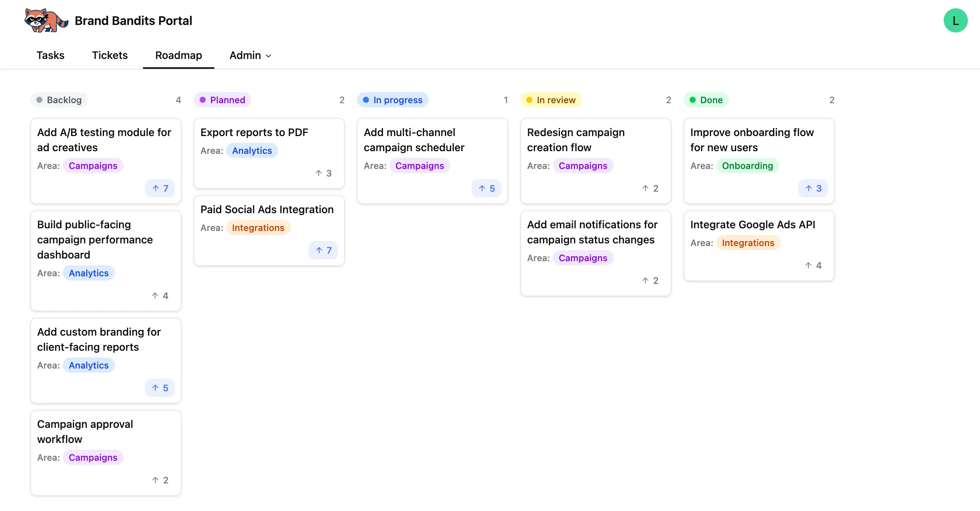Upvote the A/B testing module card

coord(160,188)
